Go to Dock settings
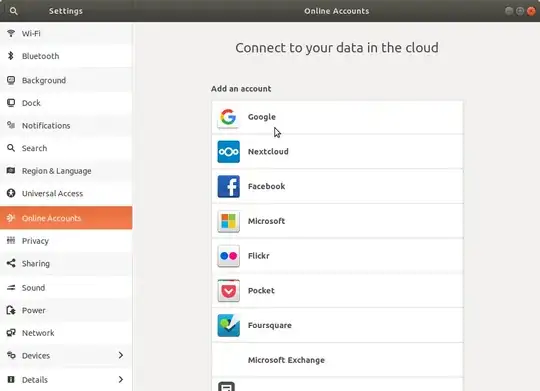Screen dimensions: 540x391 click(66, 103)
